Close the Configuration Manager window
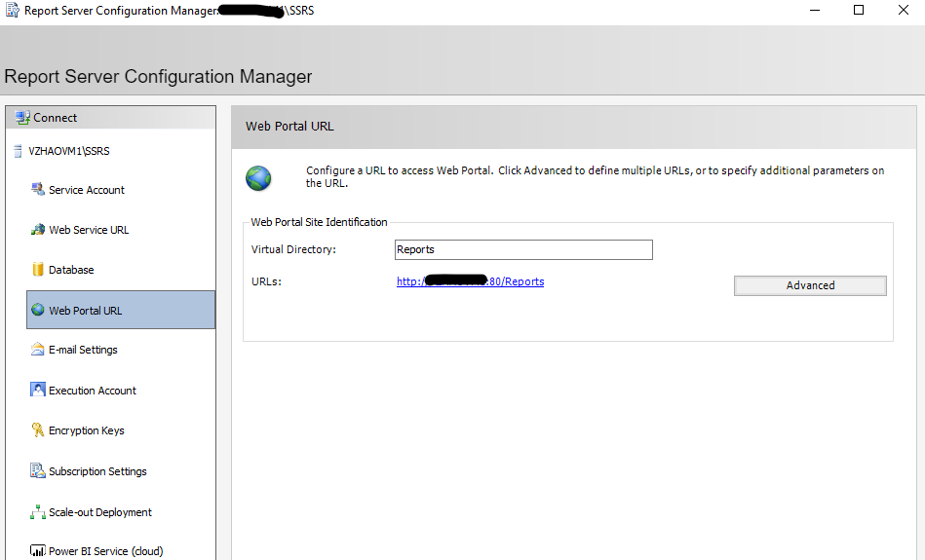 [904, 10]
